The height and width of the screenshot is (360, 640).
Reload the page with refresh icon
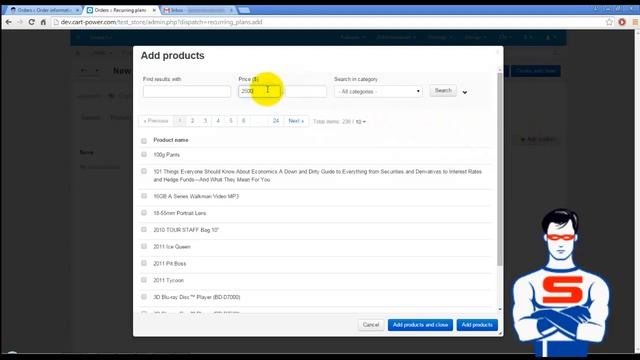pyautogui.click(x=31, y=22)
